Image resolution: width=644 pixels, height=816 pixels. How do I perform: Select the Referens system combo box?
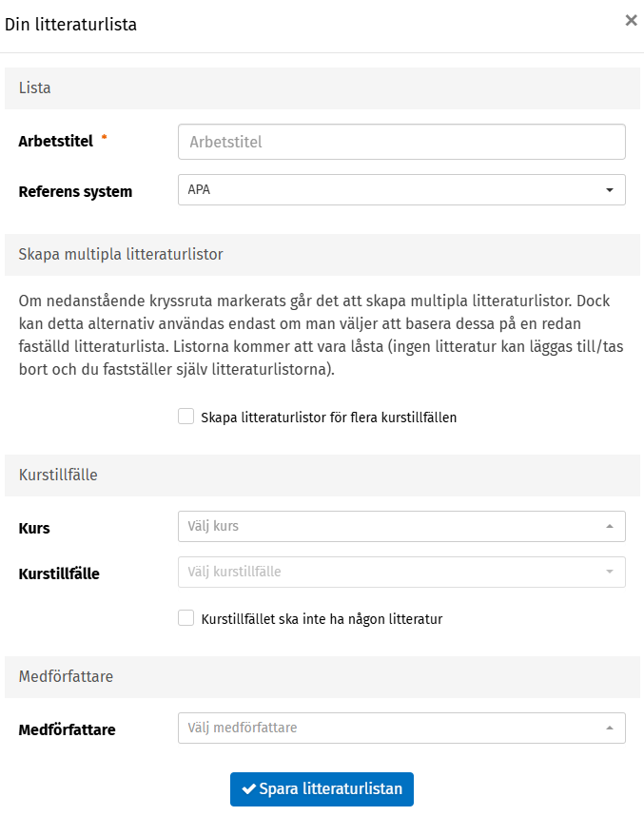tap(400, 189)
